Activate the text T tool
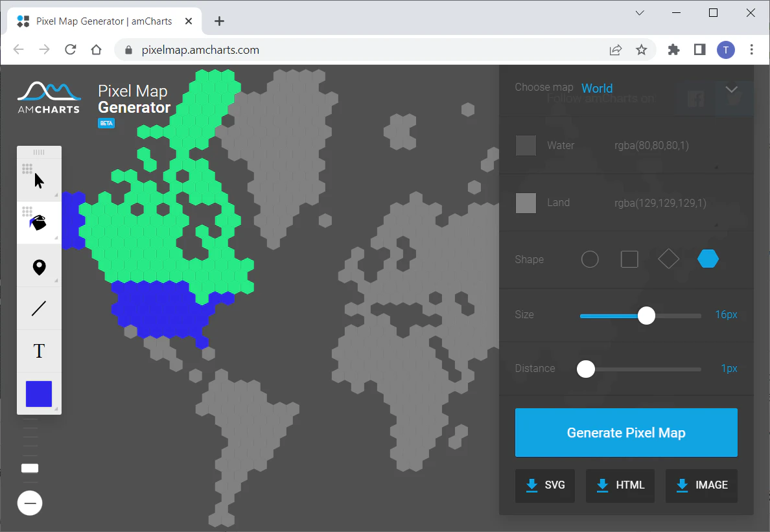 pyautogui.click(x=40, y=351)
